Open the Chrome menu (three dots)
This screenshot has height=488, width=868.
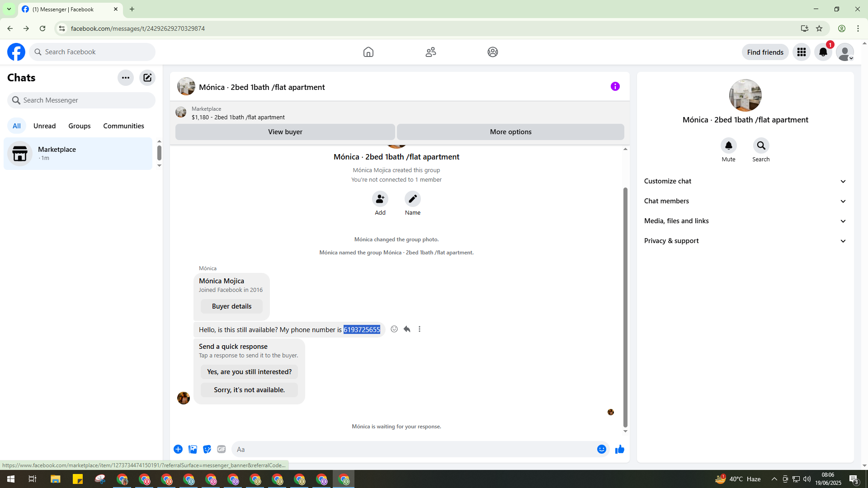tap(858, 28)
